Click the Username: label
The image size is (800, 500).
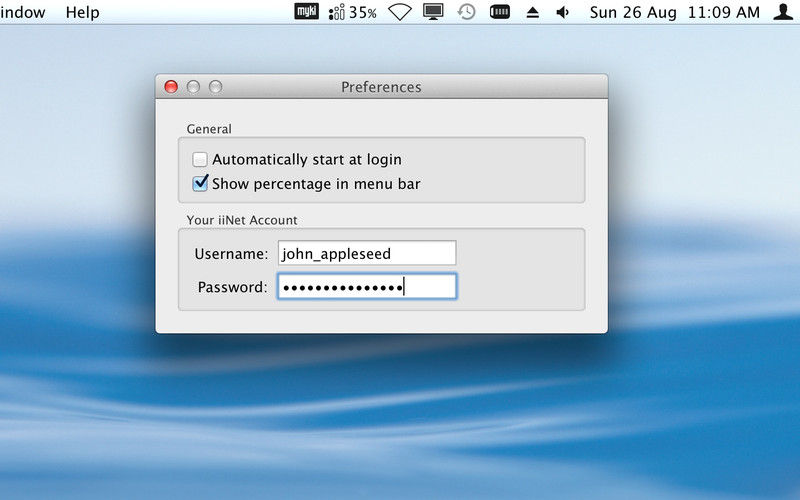(x=231, y=254)
